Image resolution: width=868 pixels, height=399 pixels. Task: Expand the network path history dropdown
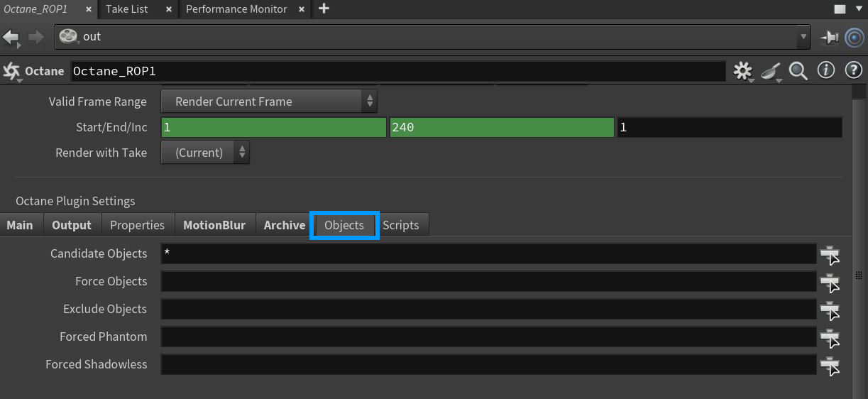(x=803, y=37)
